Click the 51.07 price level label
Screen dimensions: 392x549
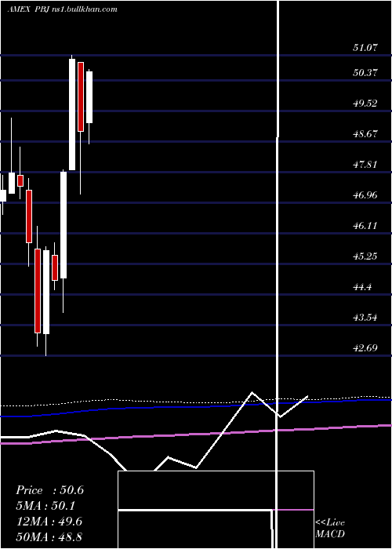click(x=365, y=48)
